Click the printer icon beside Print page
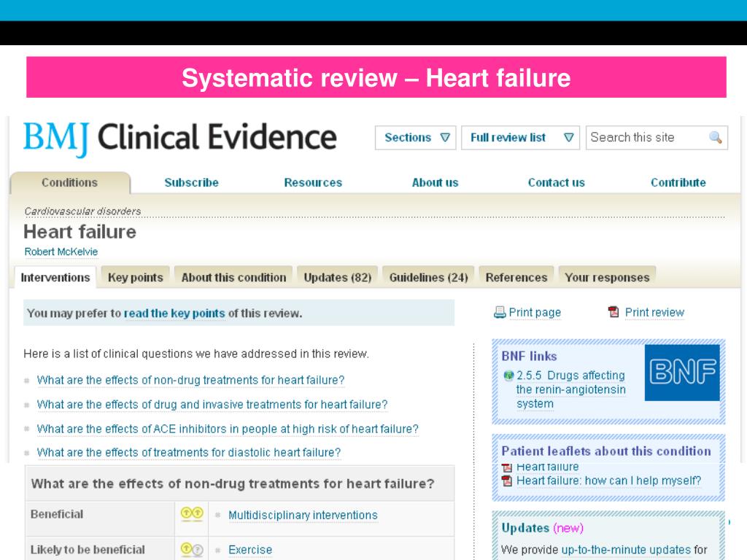Viewport: 747px width, 560px height. (499, 312)
